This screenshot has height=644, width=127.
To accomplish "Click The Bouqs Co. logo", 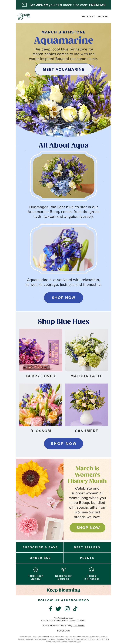I will pos(24,16).
